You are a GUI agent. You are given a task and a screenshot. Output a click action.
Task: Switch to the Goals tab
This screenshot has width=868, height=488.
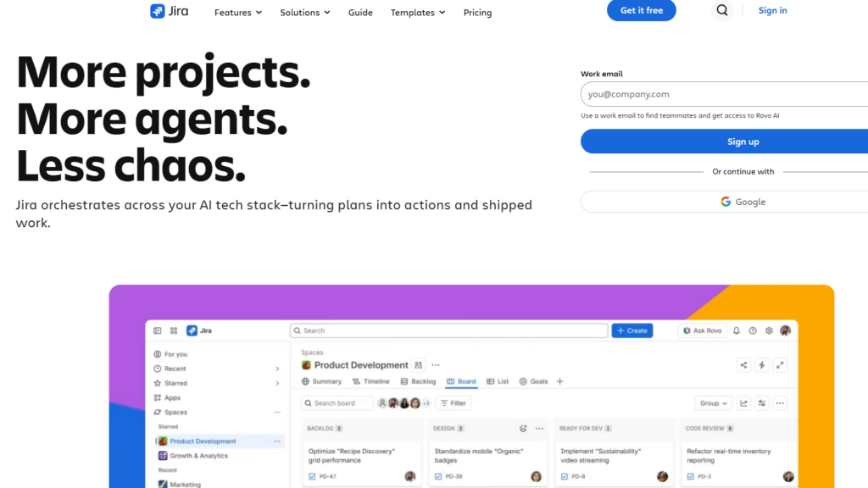(534, 381)
